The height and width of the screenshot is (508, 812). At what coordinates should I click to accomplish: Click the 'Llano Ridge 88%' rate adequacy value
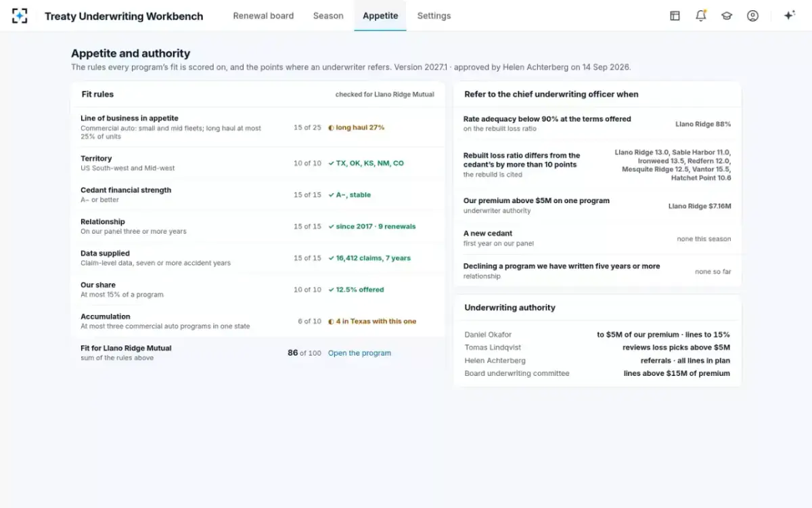pos(703,124)
